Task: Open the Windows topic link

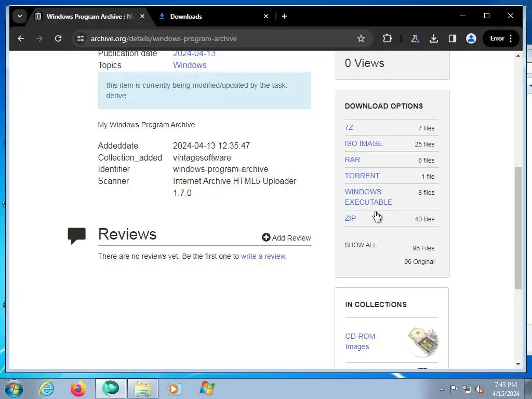Action: tap(190, 65)
